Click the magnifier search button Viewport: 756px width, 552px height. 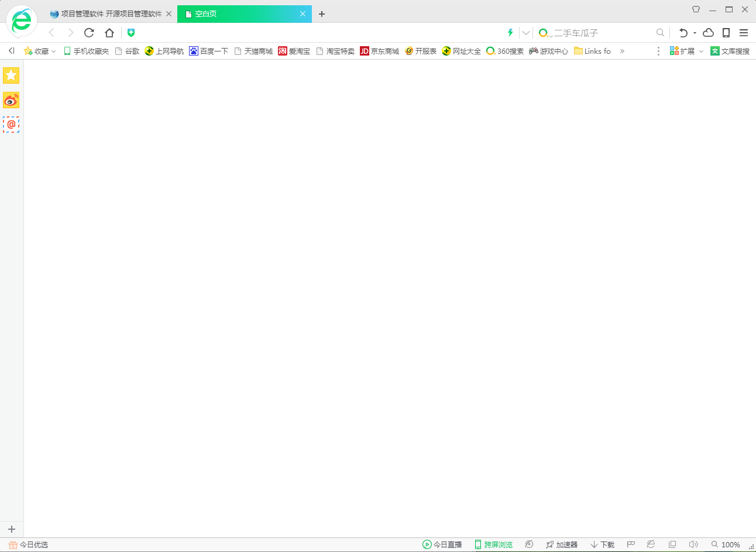coord(660,33)
